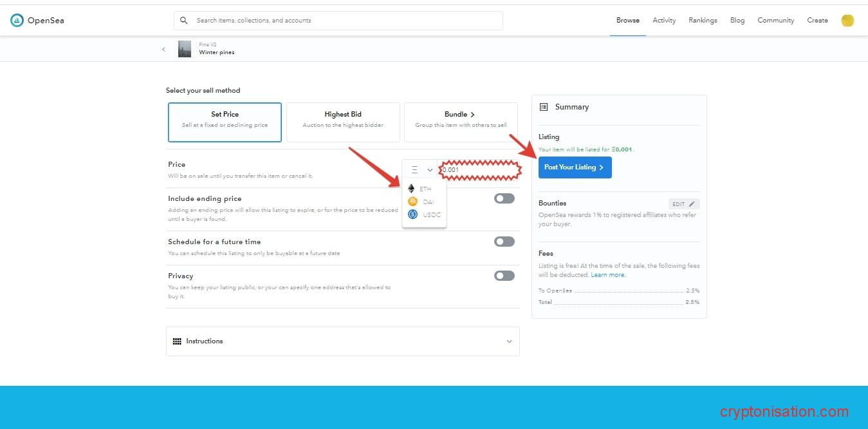This screenshot has width=868, height=429.
Task: Choose the DAI coin option
Action: point(412,202)
